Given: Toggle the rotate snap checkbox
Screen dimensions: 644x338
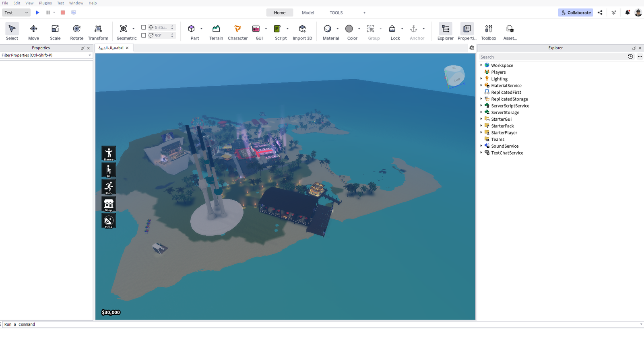Looking at the screenshot, I should (144, 35).
